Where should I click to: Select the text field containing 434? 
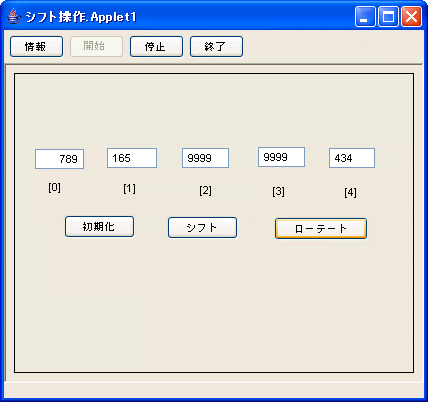pyautogui.click(x=352, y=158)
